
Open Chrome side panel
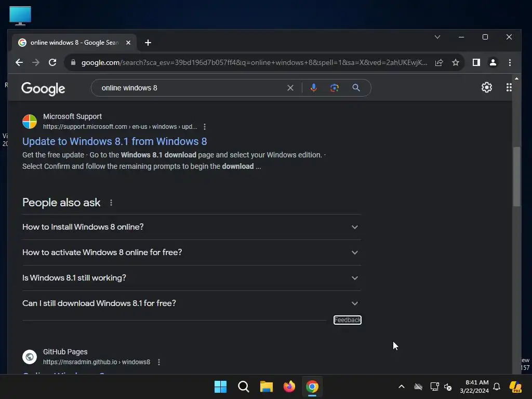point(476,62)
